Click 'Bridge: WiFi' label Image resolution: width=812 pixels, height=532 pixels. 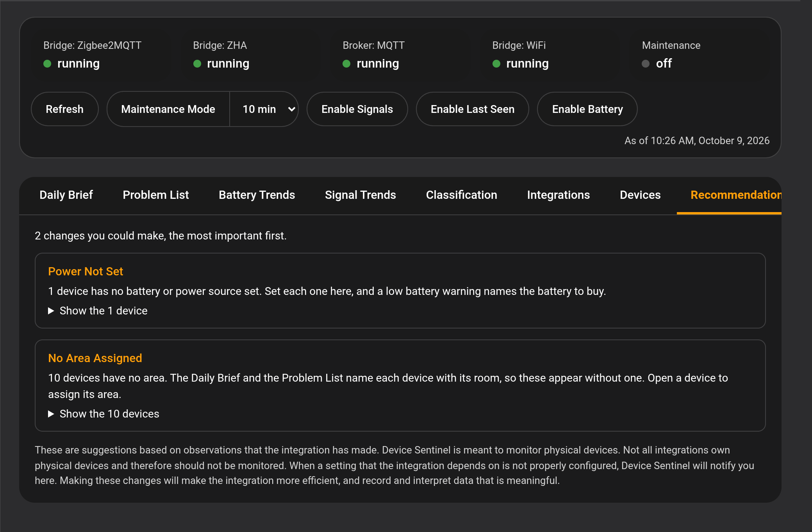(x=519, y=45)
